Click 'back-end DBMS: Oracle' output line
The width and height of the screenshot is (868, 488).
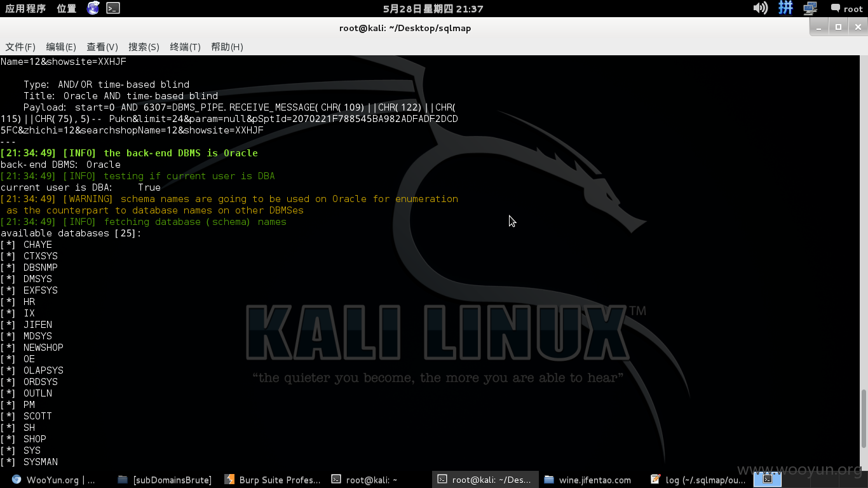(60, 165)
